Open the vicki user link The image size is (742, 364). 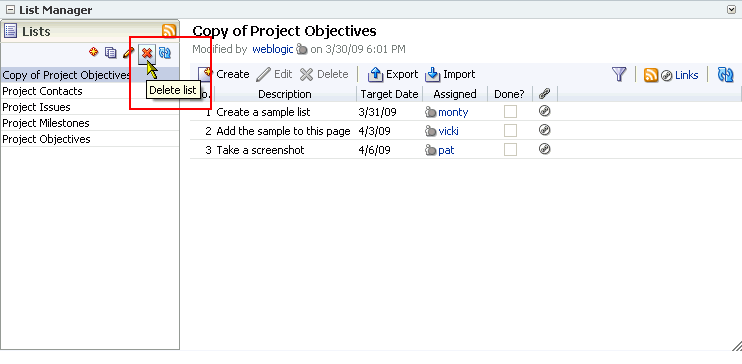click(x=448, y=131)
